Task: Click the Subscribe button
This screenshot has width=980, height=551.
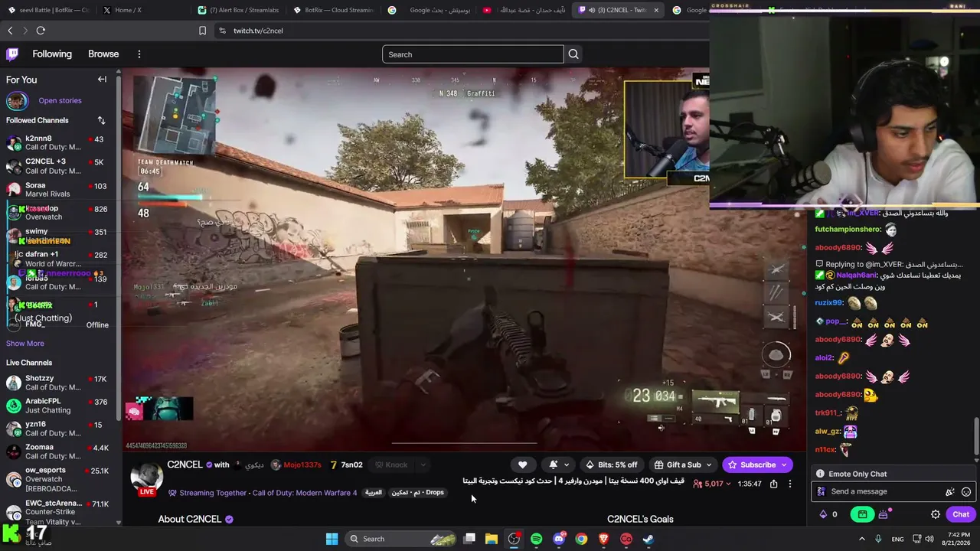Action: [757, 465]
